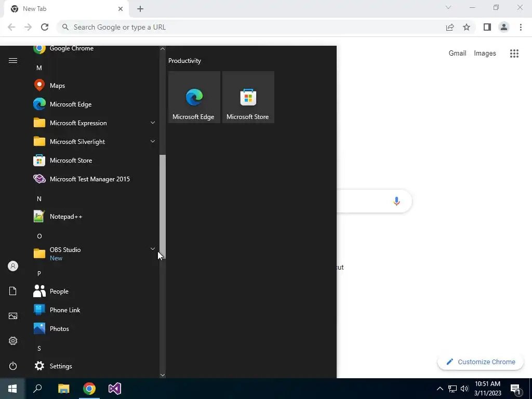Close the New Tab tab
Viewport: 532px width, 399px height.
121,9
